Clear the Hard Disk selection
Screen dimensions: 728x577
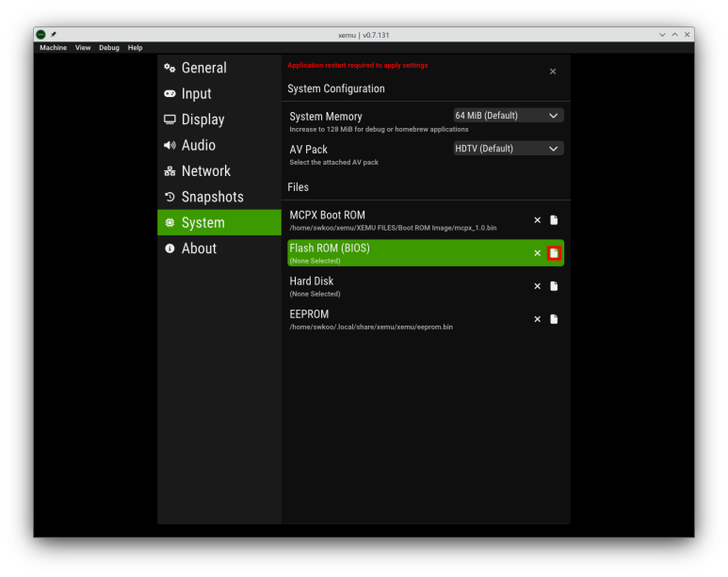tap(537, 286)
